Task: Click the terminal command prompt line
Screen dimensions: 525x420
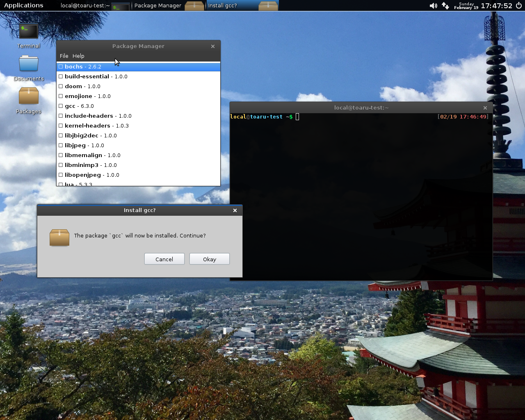Action: click(359, 117)
